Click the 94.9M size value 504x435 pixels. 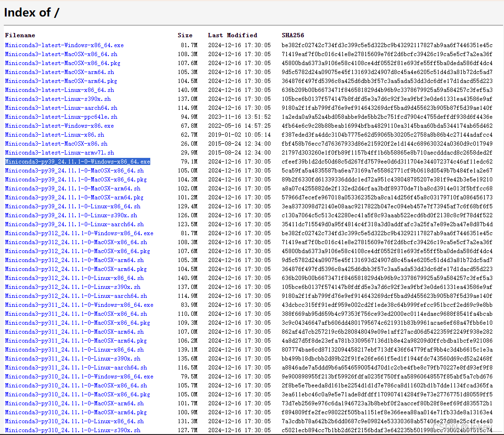189,117
